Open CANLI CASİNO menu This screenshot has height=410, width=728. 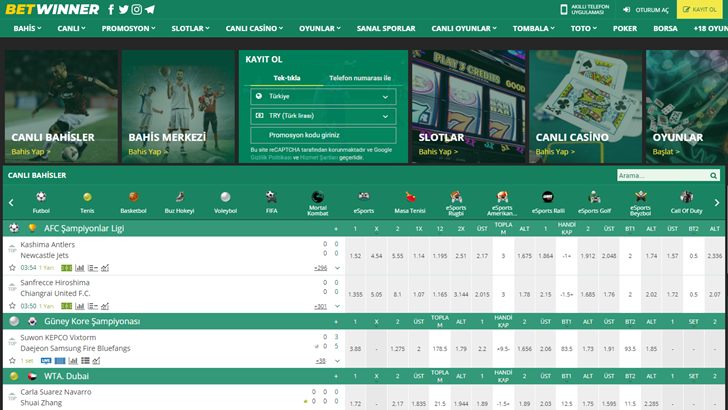coord(254,28)
